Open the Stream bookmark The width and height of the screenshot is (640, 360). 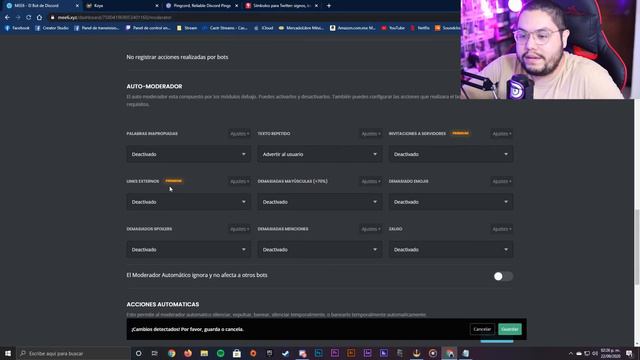[187, 28]
